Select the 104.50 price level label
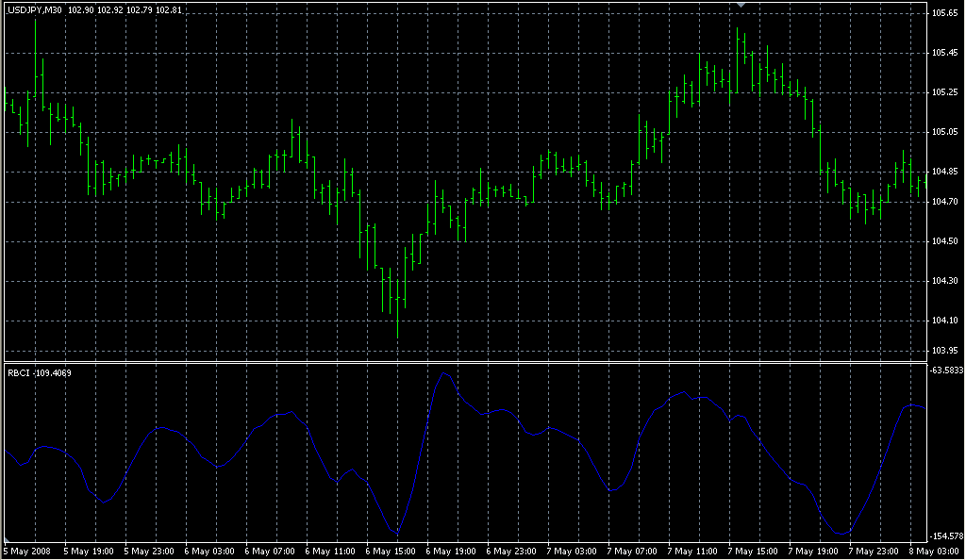Screen dimensions: 966x560 [944, 242]
